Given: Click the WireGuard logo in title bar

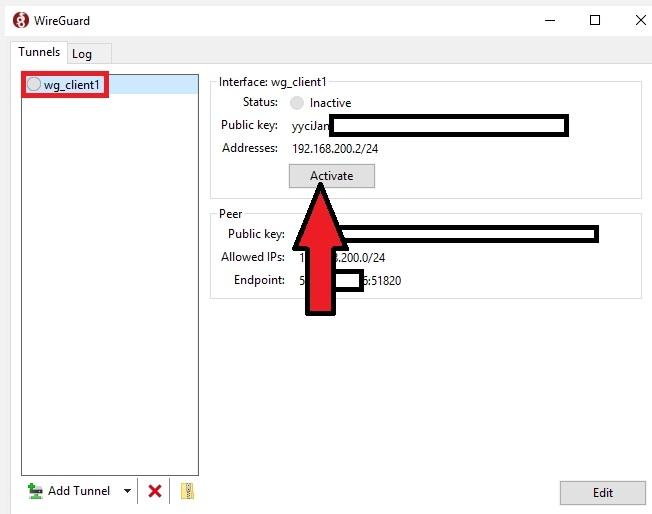Looking at the screenshot, I should coord(21,20).
